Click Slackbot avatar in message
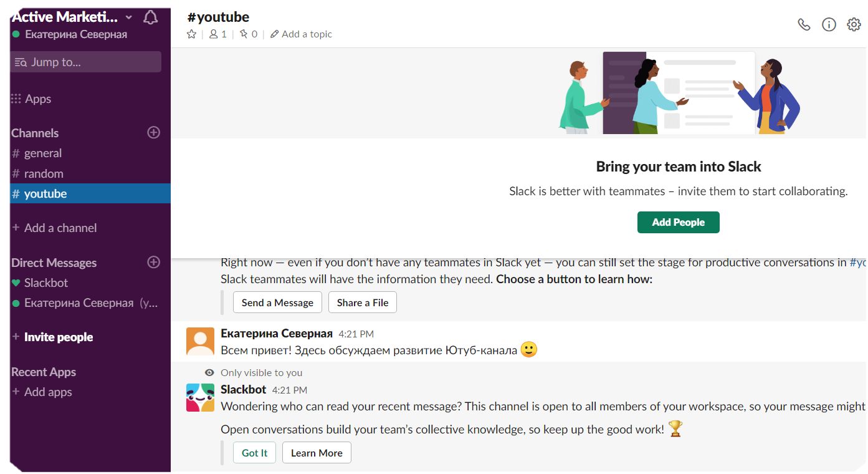Image resolution: width=868 pixels, height=474 pixels. [x=201, y=398]
